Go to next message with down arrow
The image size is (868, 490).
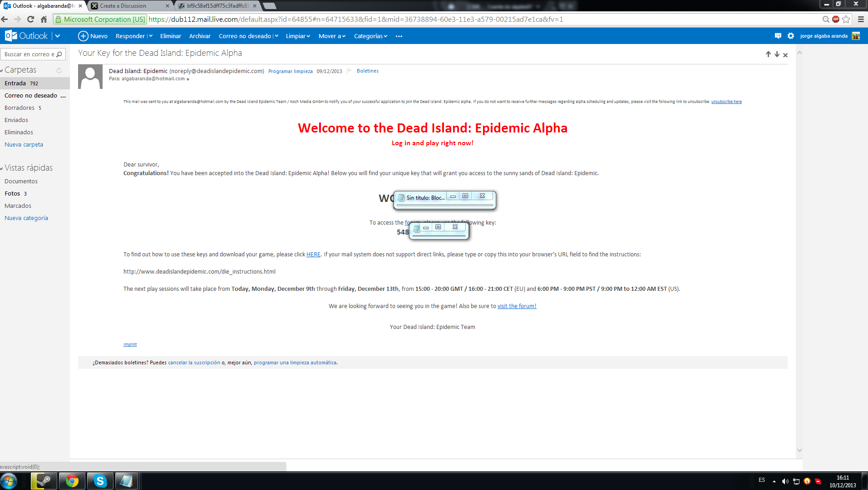[777, 54]
